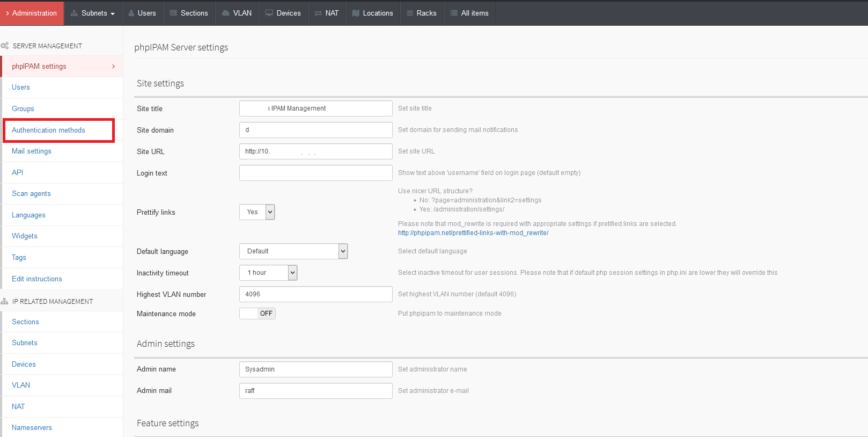
Task: Open Widgets in the sidebar
Action: (62, 236)
